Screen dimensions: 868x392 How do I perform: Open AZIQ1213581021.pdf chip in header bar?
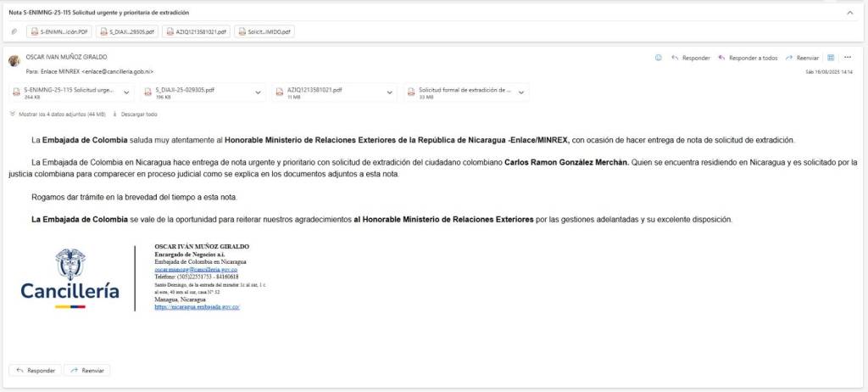point(197,32)
